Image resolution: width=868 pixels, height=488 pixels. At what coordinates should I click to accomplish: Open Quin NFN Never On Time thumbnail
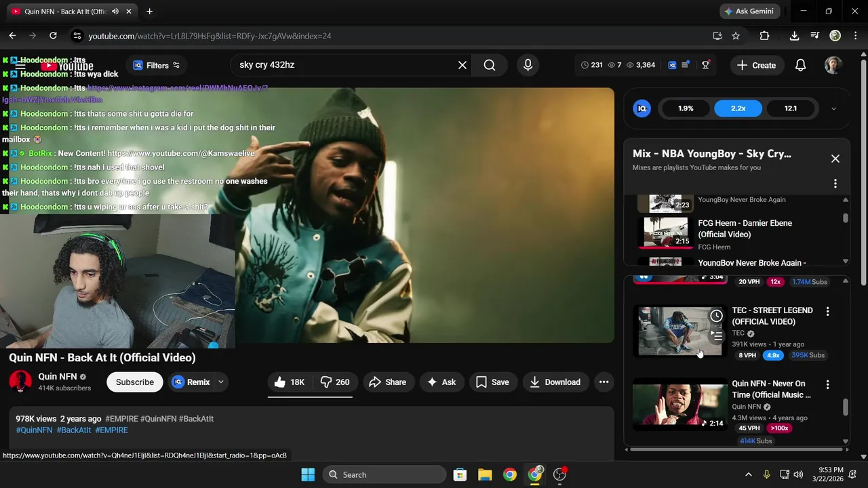(x=680, y=405)
